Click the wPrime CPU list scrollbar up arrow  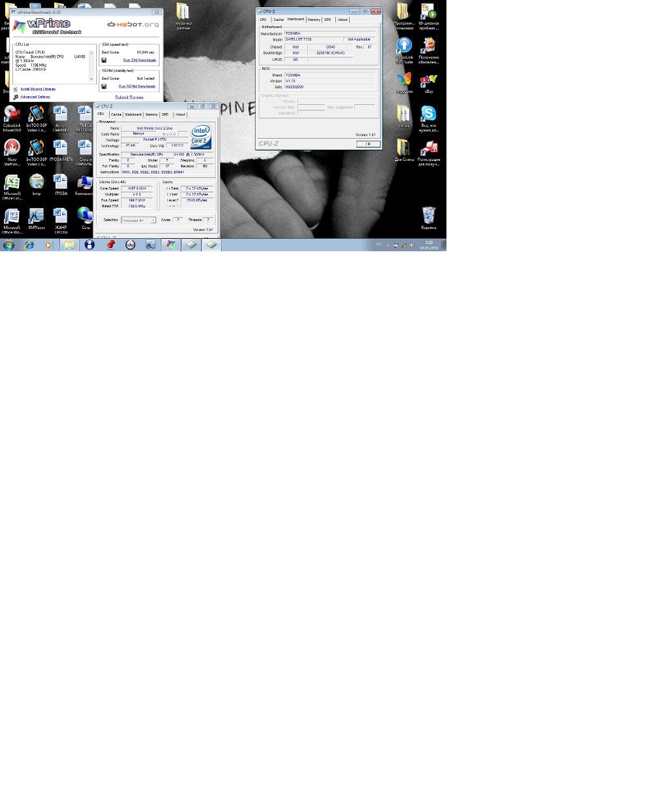[92, 52]
